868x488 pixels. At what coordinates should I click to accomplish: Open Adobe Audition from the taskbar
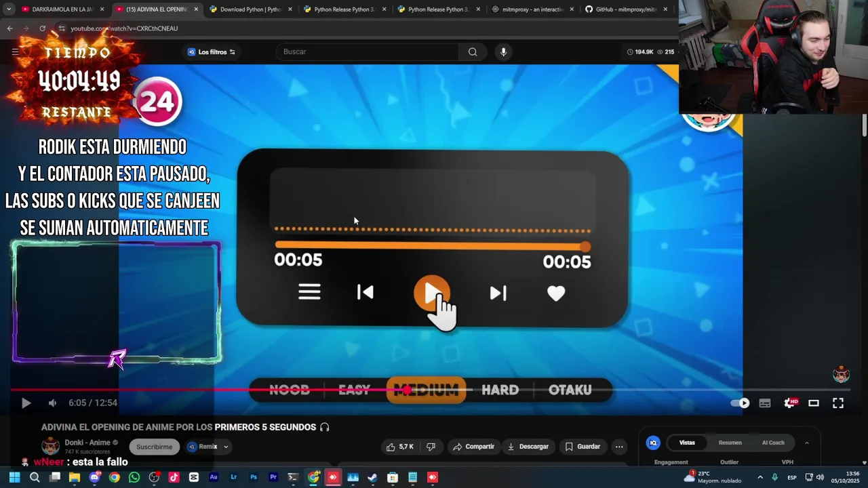(x=214, y=477)
